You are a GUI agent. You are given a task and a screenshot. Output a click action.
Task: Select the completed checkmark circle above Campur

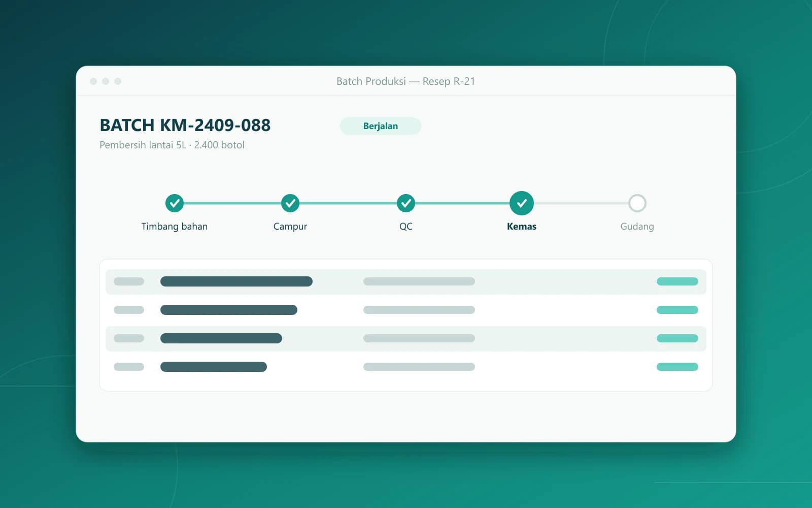[290, 203]
